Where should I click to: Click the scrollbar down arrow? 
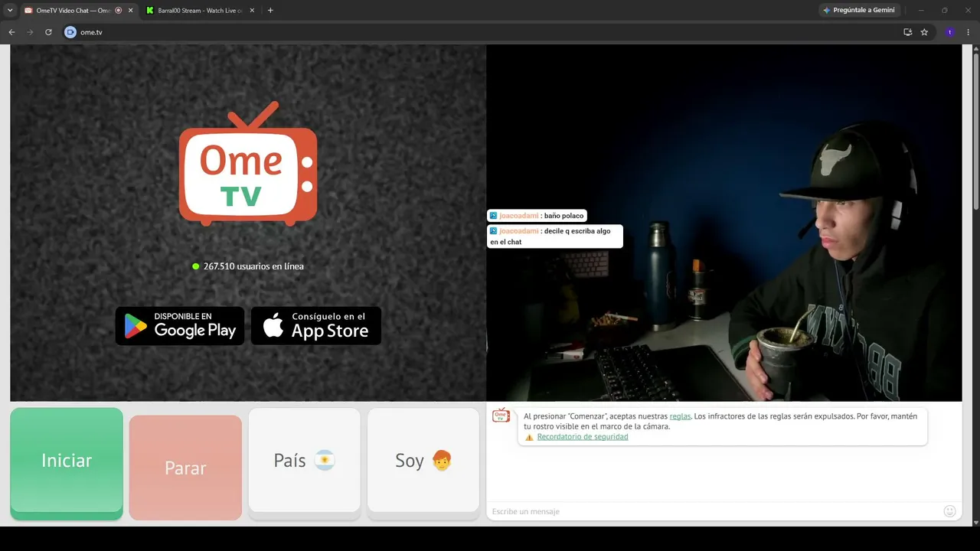tap(976, 521)
